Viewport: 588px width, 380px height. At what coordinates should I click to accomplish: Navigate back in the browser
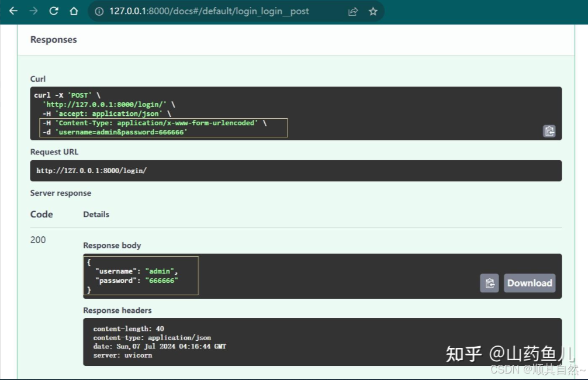coord(13,11)
